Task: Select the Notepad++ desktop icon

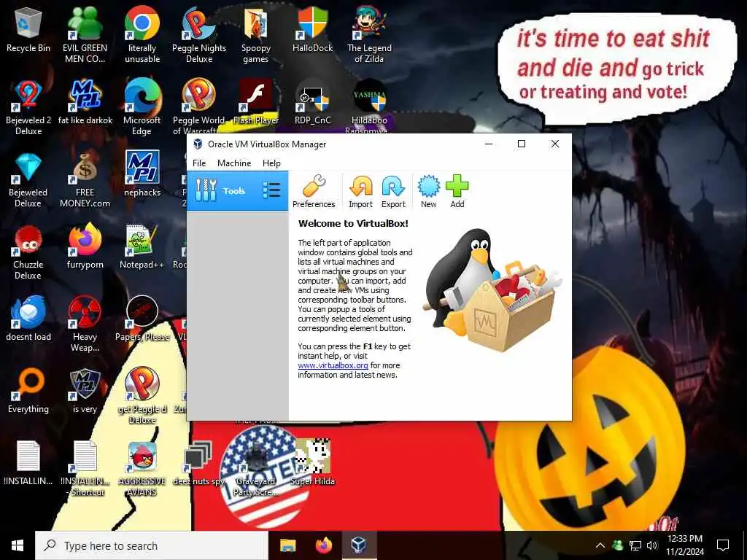Action: [142, 246]
